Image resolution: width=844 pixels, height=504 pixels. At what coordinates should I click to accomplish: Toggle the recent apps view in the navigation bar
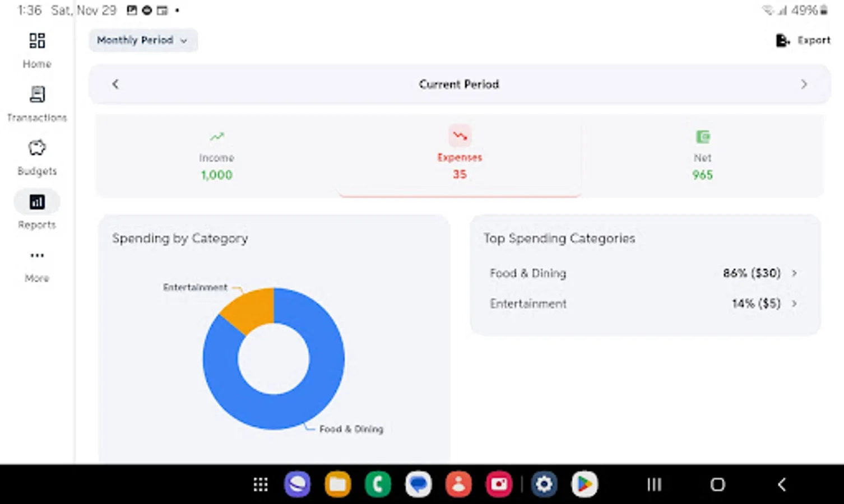pyautogui.click(x=653, y=484)
